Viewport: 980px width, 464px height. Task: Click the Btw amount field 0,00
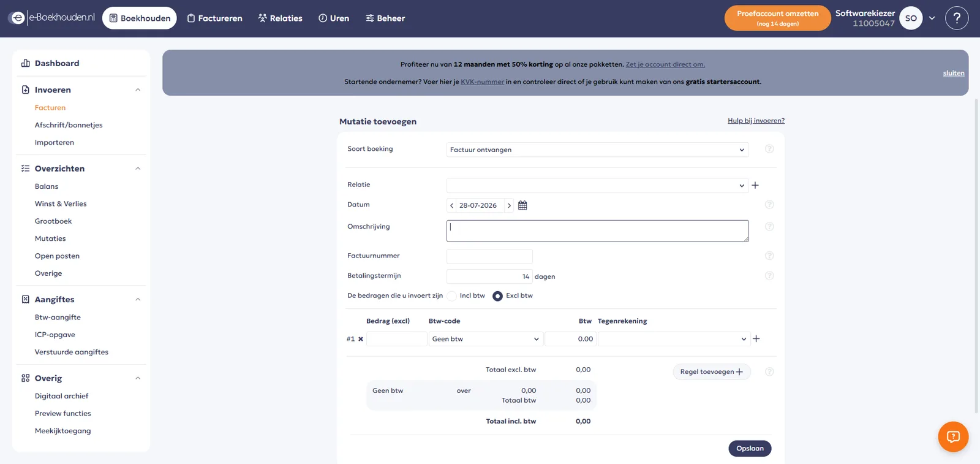(x=570, y=339)
